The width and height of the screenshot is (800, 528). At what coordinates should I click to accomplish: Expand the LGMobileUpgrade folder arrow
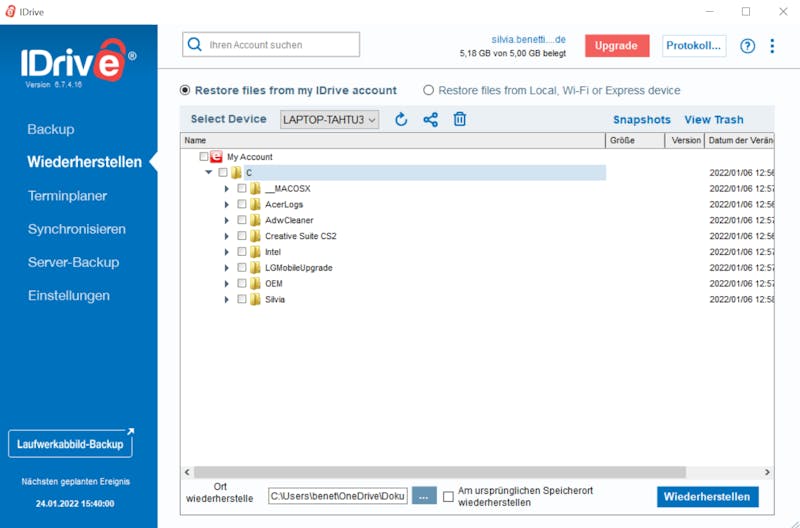(227, 268)
